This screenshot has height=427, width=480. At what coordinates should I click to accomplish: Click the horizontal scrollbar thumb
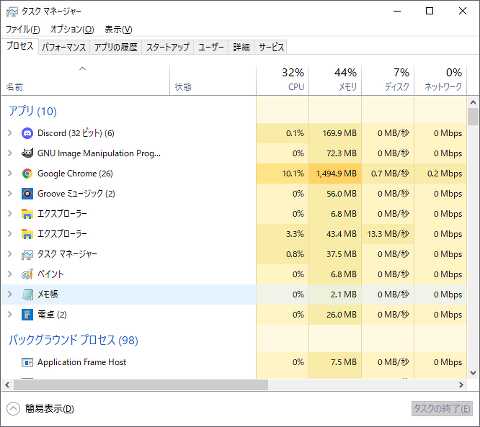tap(141, 385)
